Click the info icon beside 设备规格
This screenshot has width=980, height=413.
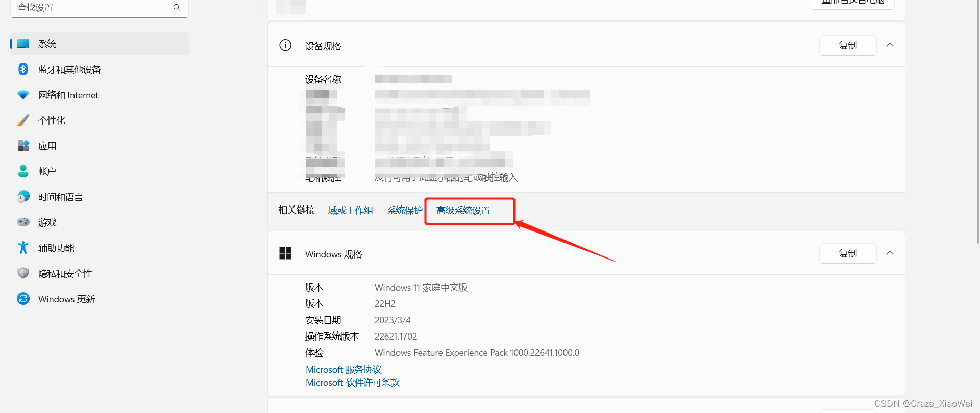(285, 45)
